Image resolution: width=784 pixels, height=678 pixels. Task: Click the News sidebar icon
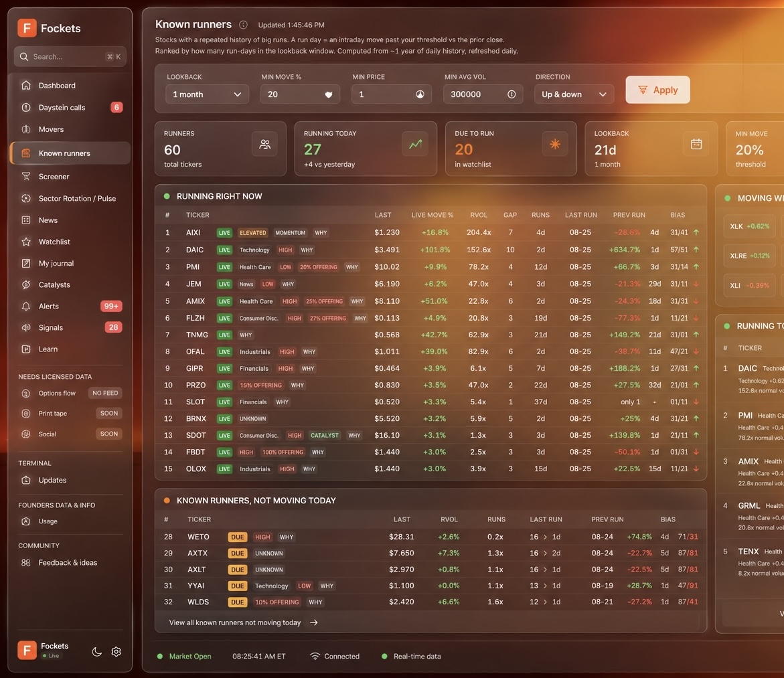click(x=26, y=220)
